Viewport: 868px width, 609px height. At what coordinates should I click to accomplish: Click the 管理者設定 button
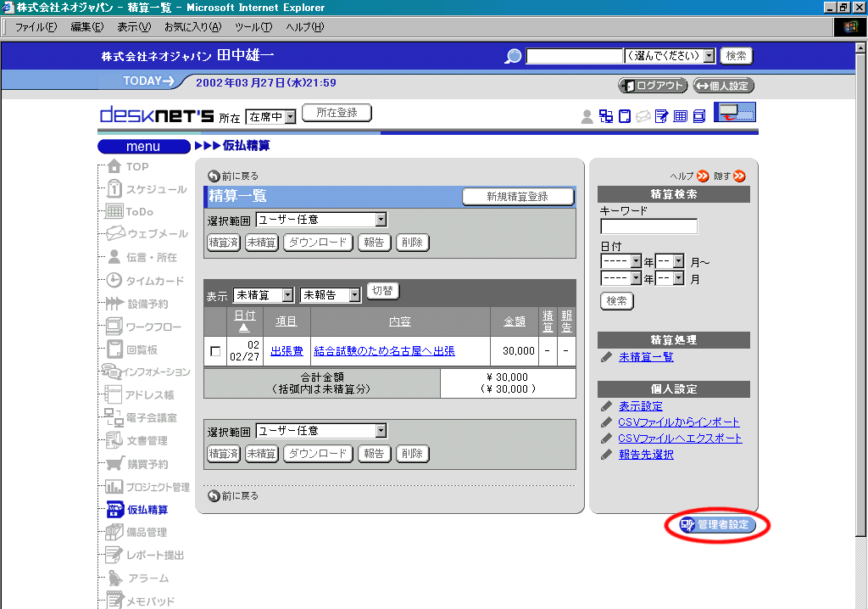tap(717, 525)
